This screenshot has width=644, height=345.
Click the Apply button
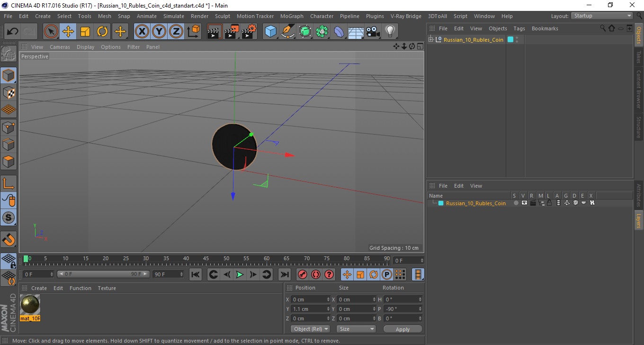[x=402, y=329]
